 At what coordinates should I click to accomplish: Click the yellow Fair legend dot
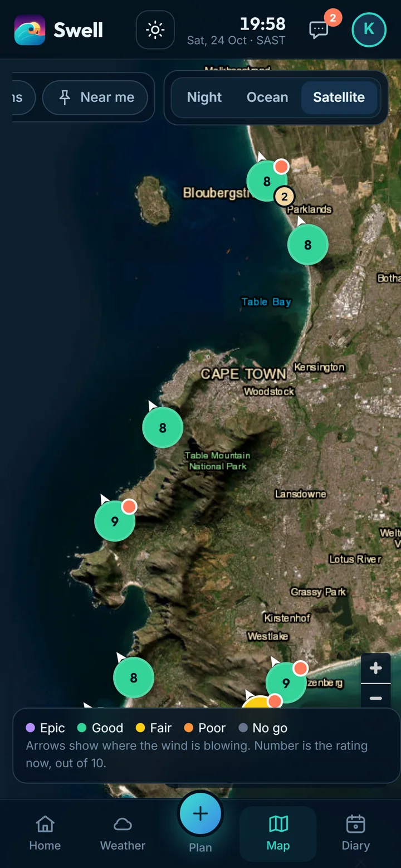pyautogui.click(x=140, y=728)
